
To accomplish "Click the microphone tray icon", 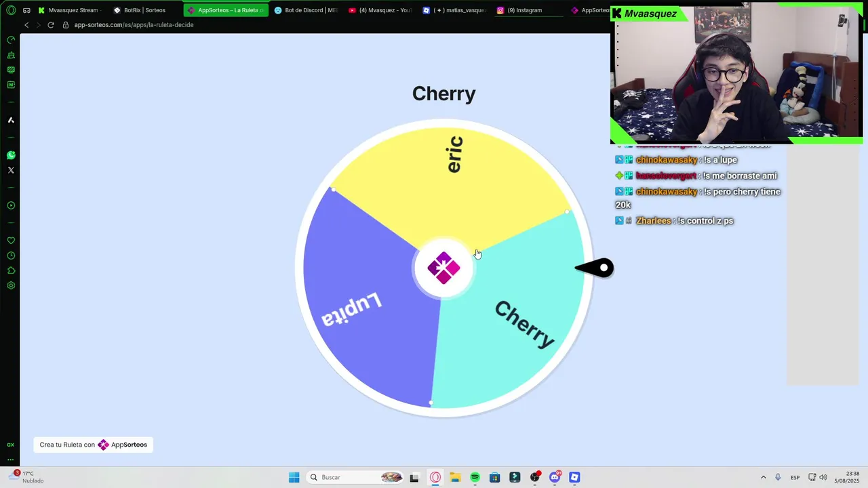I will click(x=778, y=477).
